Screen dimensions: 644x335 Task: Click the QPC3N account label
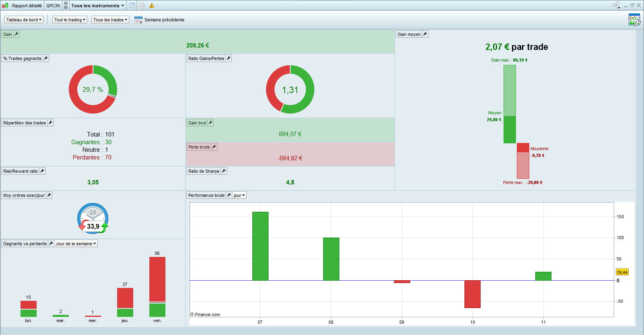(x=53, y=6)
